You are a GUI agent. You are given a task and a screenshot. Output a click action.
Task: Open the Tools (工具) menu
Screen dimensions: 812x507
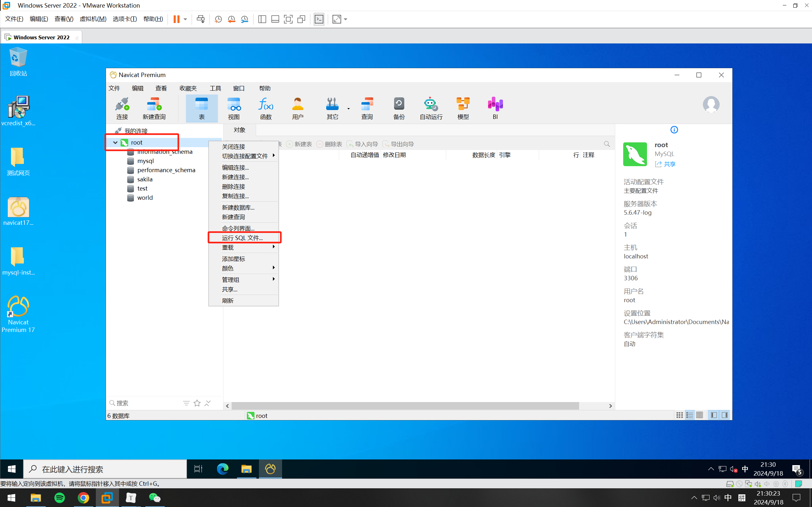[x=215, y=88]
